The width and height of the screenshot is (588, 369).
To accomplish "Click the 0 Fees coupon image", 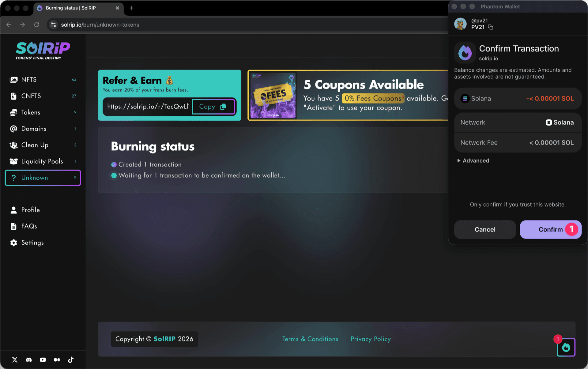I will (273, 95).
